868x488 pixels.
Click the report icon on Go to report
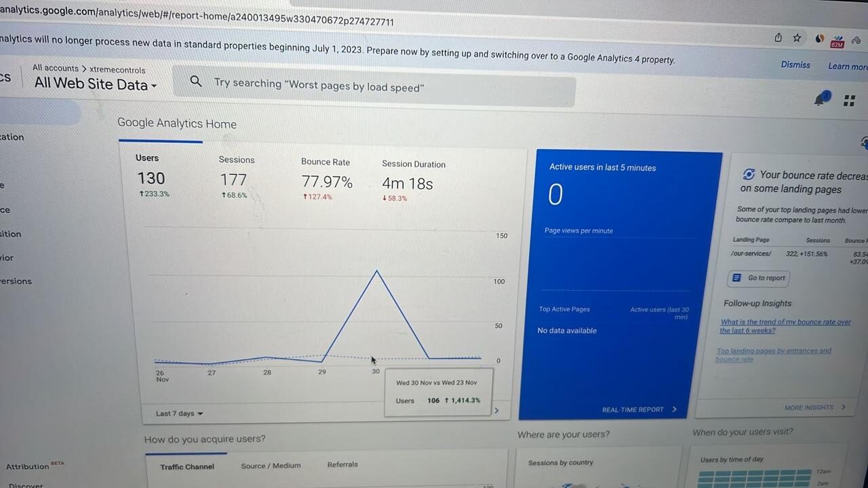[x=736, y=278]
